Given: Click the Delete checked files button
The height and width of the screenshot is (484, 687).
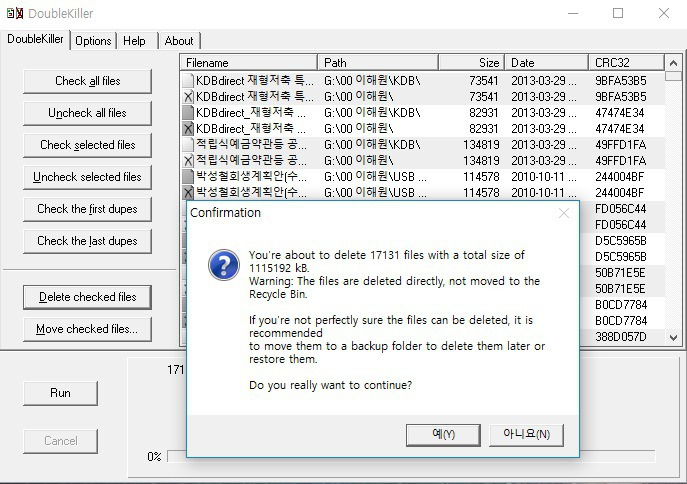Looking at the screenshot, I should click(x=88, y=297).
